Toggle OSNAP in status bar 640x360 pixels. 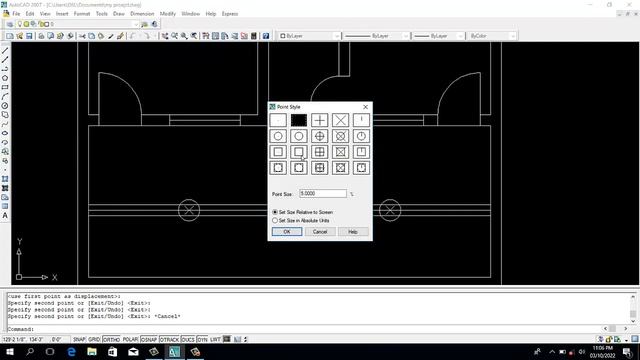click(149, 339)
